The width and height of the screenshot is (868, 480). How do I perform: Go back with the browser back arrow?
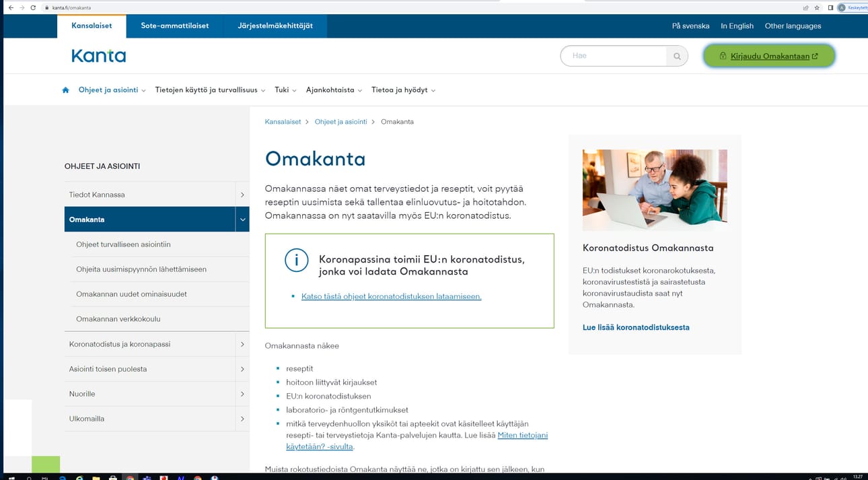pos(10,7)
